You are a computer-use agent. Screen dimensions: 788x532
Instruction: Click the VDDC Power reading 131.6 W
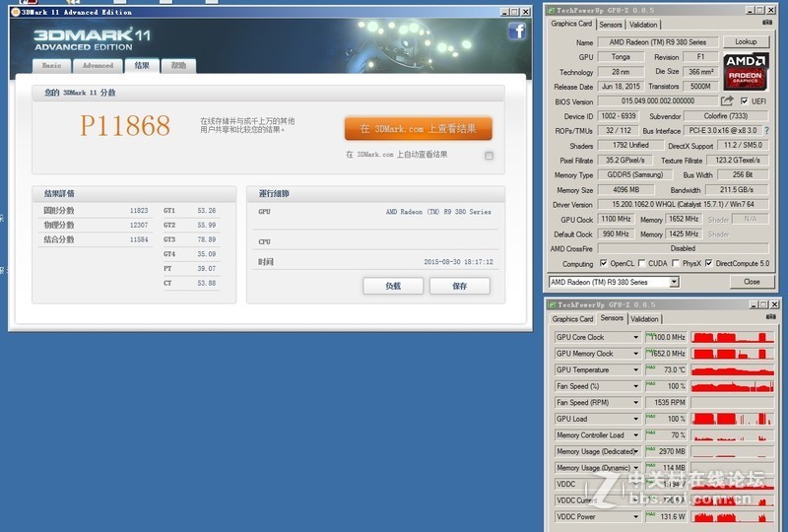coord(666,516)
